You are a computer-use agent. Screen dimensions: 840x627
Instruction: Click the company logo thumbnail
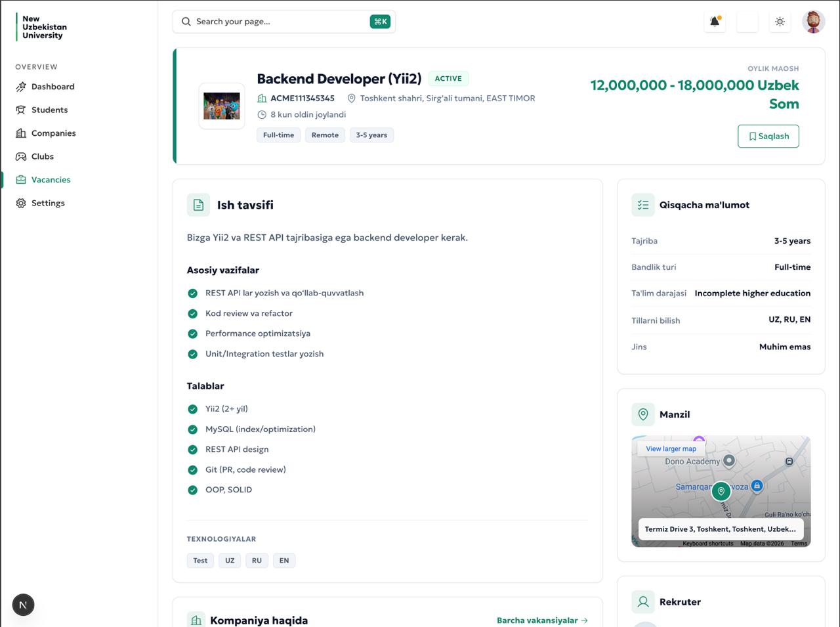pos(222,106)
